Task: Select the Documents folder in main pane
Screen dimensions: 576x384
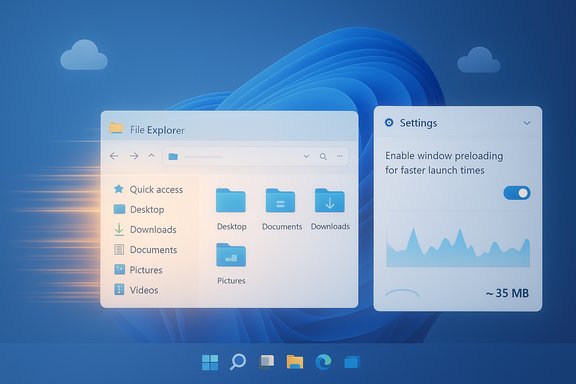Action: 281,209
